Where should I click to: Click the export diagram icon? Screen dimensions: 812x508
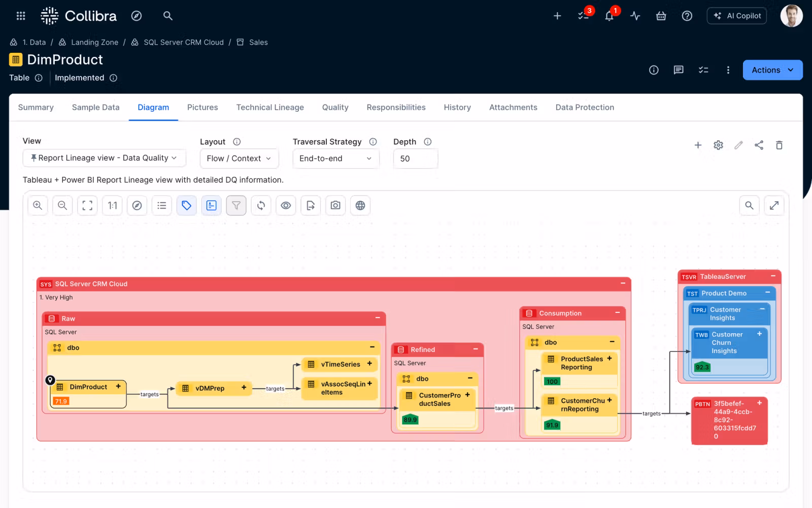[311, 206]
